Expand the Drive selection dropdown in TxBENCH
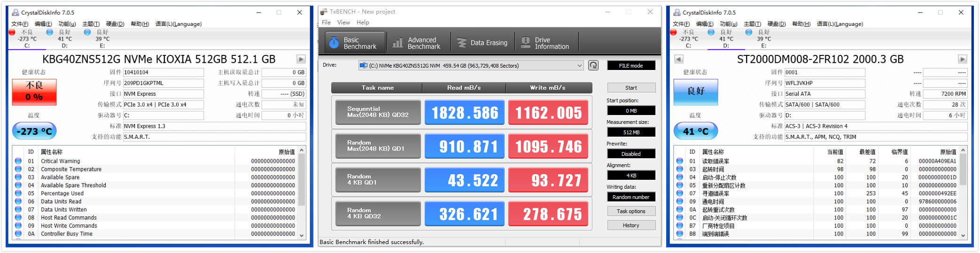The height and width of the screenshot is (253, 980). click(579, 66)
